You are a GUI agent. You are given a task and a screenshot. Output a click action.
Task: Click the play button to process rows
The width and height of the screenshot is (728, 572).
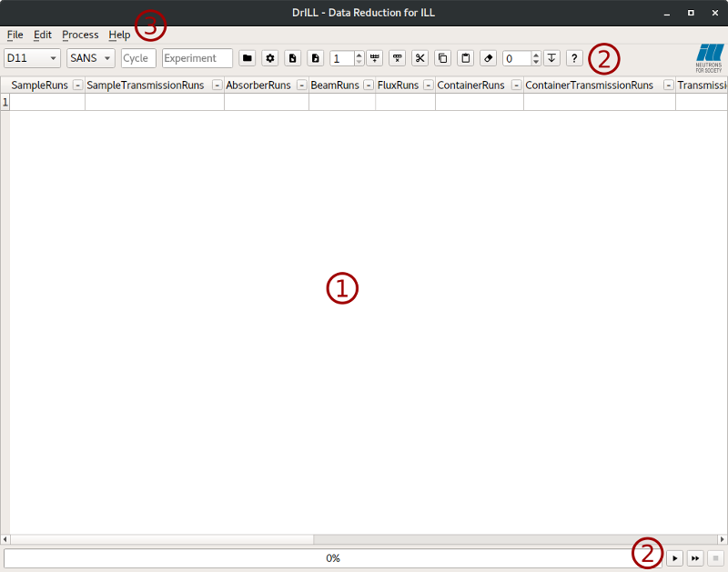pos(674,558)
